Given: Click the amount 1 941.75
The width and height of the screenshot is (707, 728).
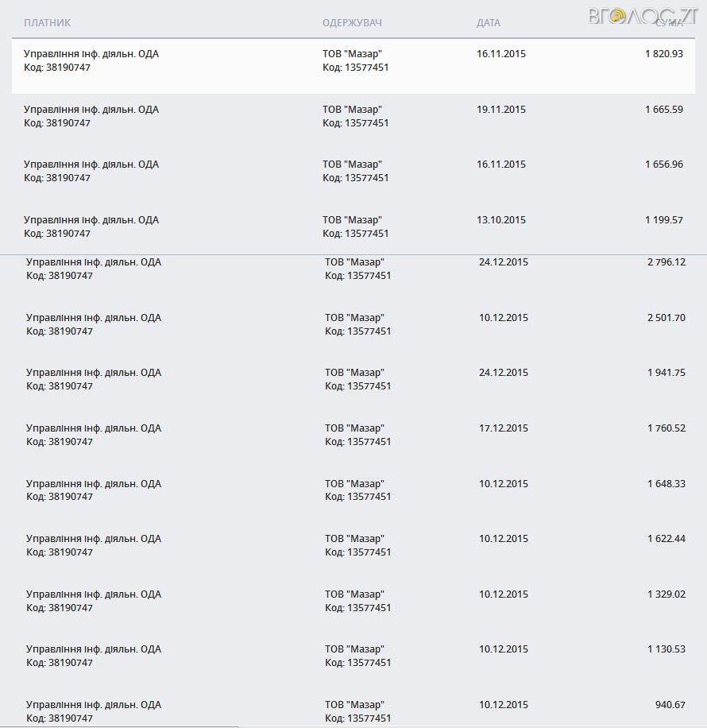Looking at the screenshot, I should 666,373.
